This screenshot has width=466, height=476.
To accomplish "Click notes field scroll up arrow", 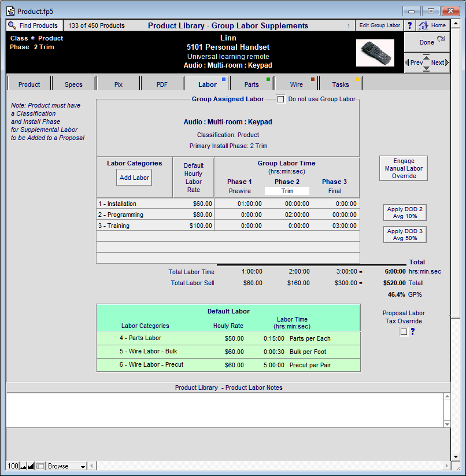I will (x=447, y=396).
